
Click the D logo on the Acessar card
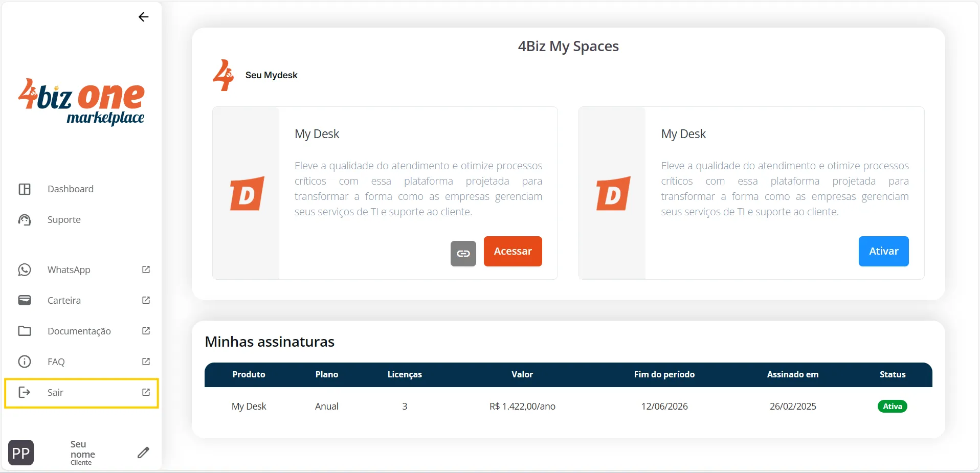247,193
